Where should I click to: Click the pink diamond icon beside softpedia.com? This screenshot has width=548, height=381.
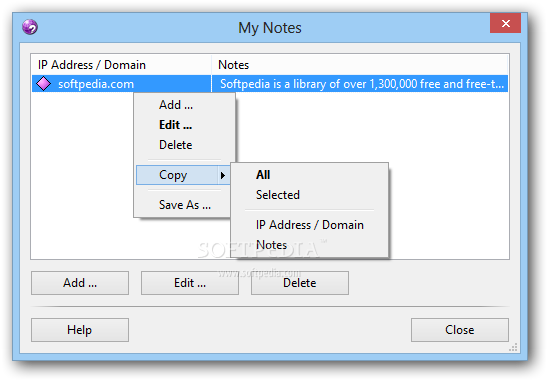pyautogui.click(x=43, y=84)
